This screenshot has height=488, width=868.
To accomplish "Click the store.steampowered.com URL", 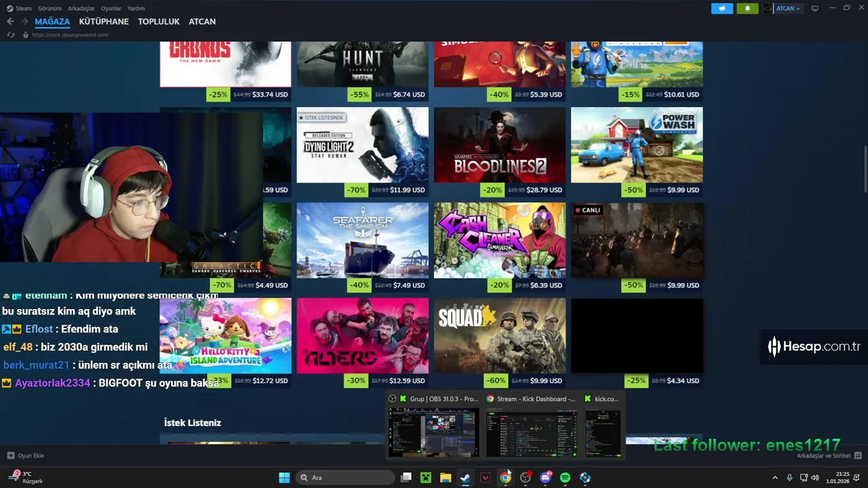I will (x=71, y=35).
